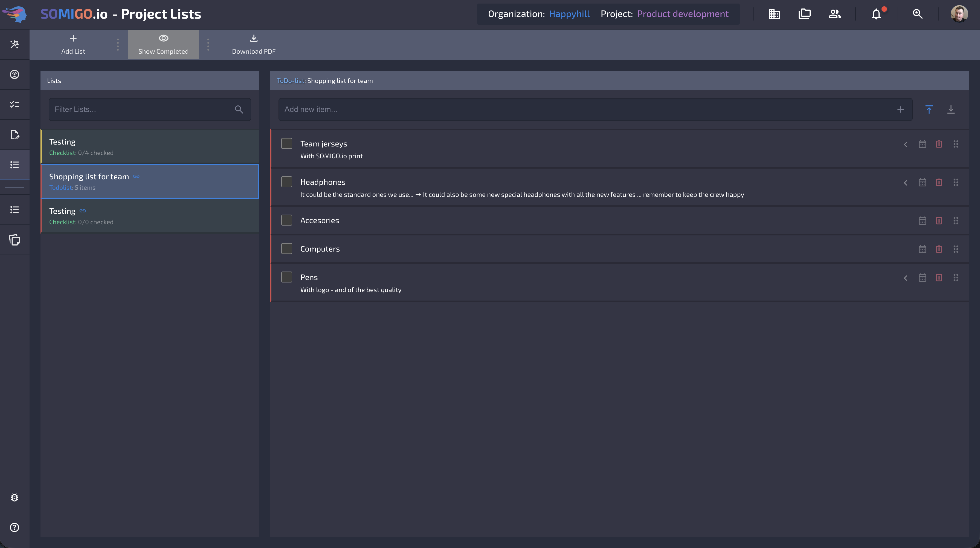Open calendar for Team jerseys item
The width and height of the screenshot is (980, 548).
(x=922, y=144)
